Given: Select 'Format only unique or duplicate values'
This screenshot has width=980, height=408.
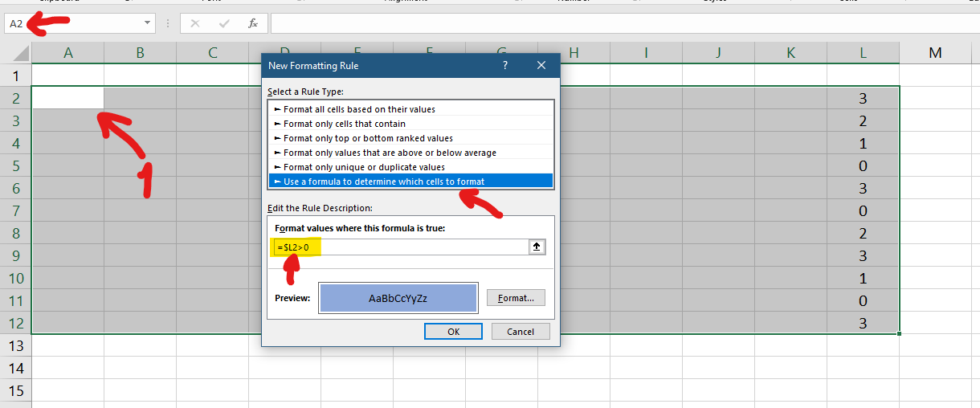Looking at the screenshot, I should 410,166.
